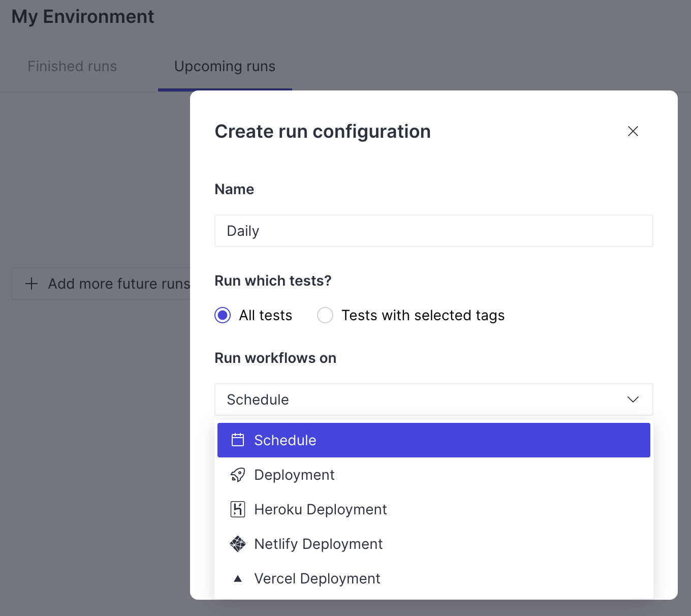Click the rocket icon beside Deployment
Viewport: 691px width, 616px height.
click(x=238, y=475)
